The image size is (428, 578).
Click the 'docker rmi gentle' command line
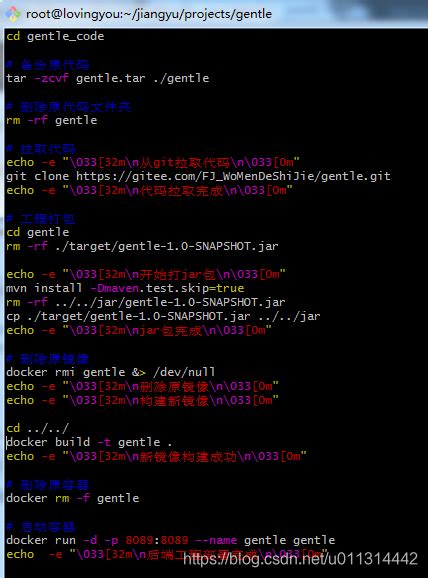click(x=111, y=372)
